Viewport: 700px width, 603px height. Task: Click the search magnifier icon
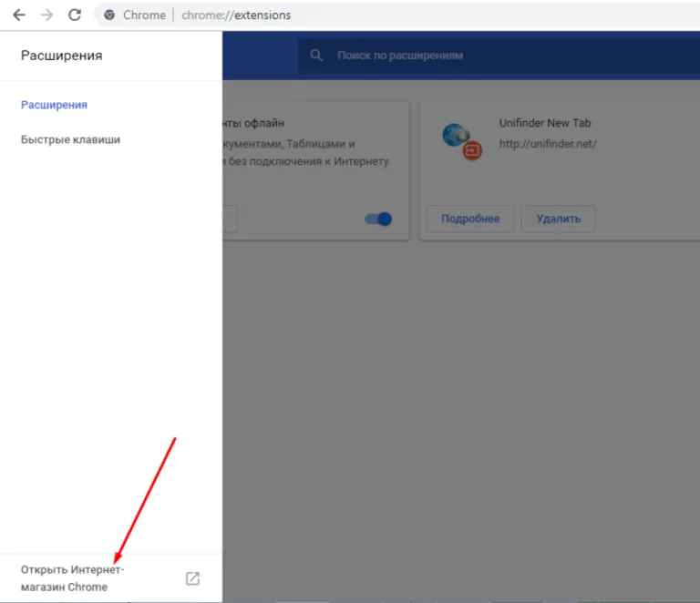click(316, 56)
